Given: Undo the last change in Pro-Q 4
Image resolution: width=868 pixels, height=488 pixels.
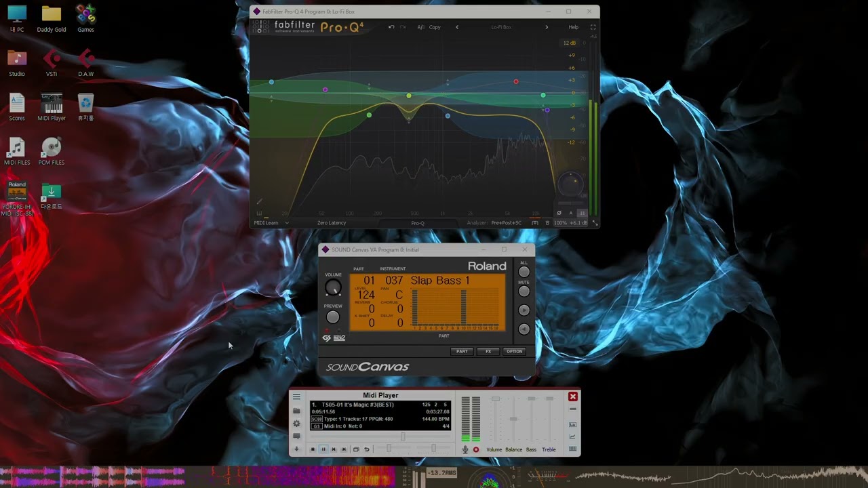Looking at the screenshot, I should pyautogui.click(x=391, y=27).
